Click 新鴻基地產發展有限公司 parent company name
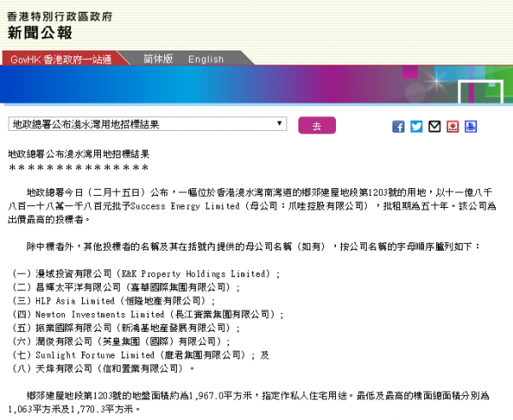The height and width of the screenshot is (420, 513). (174, 328)
